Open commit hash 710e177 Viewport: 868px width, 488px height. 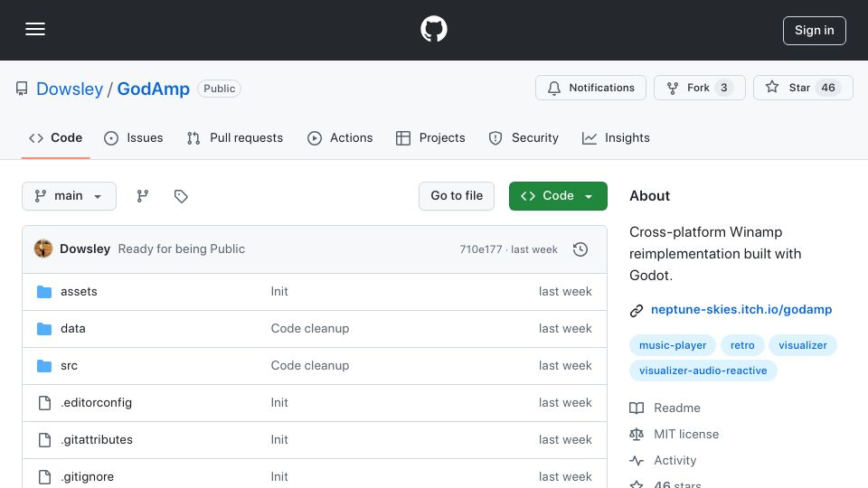(480, 249)
